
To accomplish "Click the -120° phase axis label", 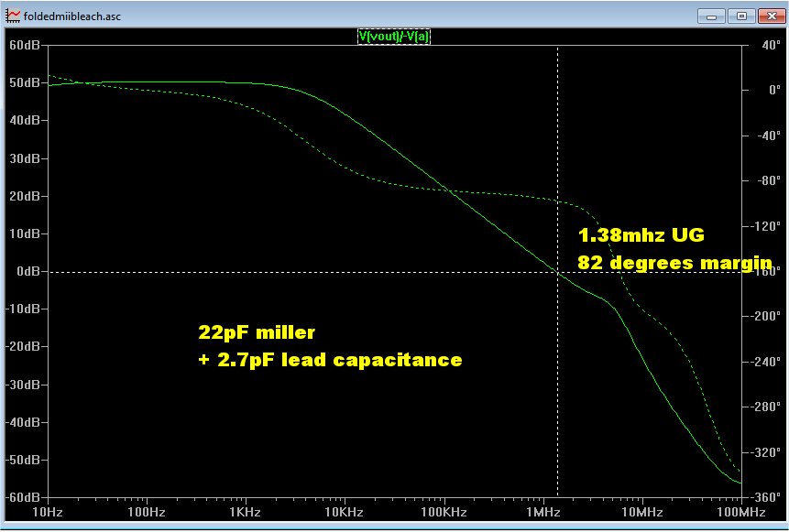I will coord(765,226).
